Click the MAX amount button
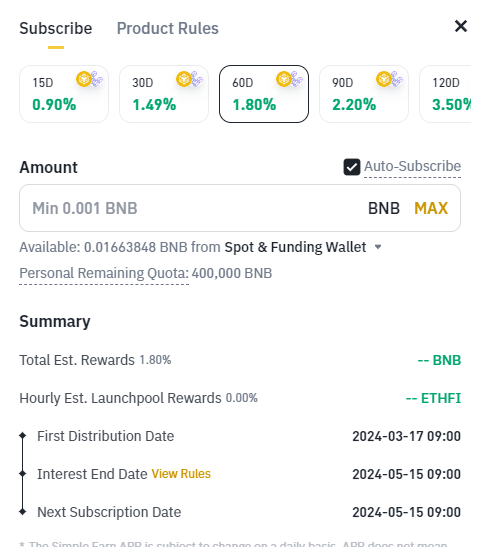The image size is (486, 555). (431, 208)
